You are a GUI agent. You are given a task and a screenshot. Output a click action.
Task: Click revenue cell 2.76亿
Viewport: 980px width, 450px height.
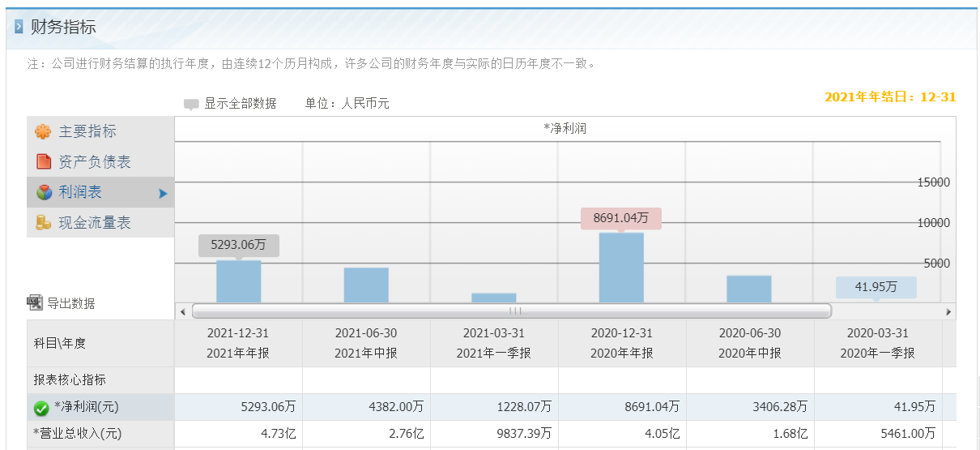366,434
